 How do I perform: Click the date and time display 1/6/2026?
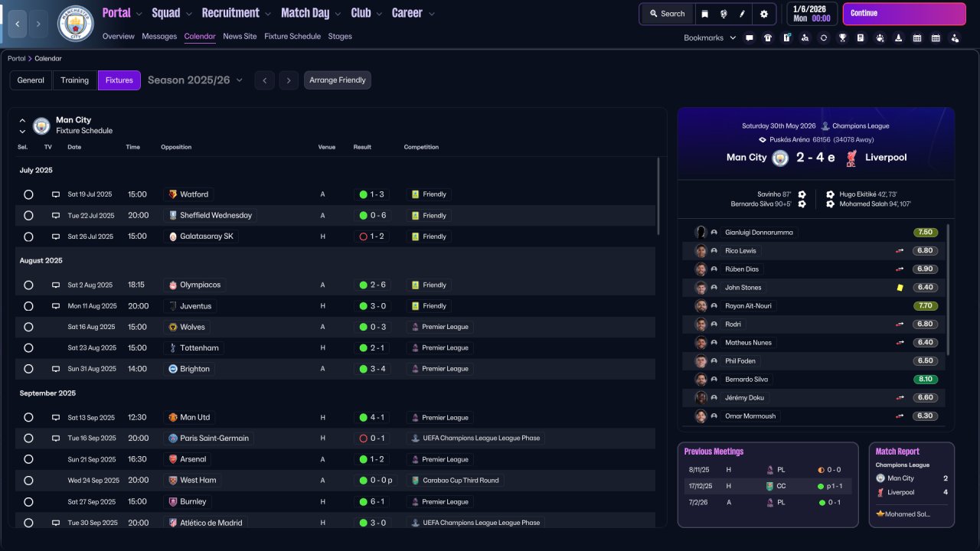tap(811, 14)
